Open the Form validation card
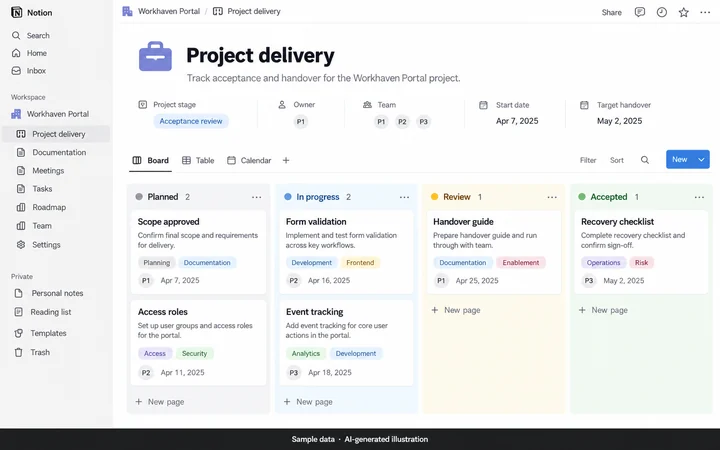The height and width of the screenshot is (450, 720). pos(346,252)
